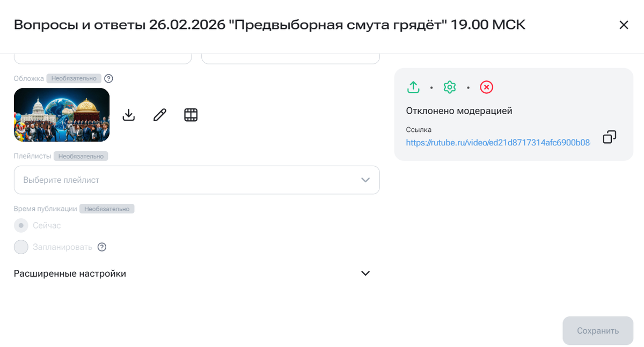This screenshot has height=347, width=644.
Task: Select the Запланировать publication option
Action: (21, 247)
